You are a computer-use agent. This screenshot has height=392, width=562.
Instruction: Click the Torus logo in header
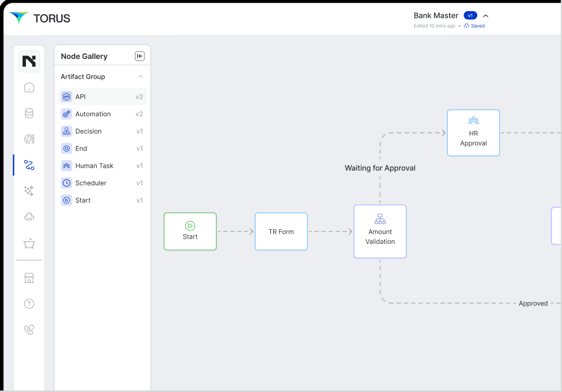point(40,18)
